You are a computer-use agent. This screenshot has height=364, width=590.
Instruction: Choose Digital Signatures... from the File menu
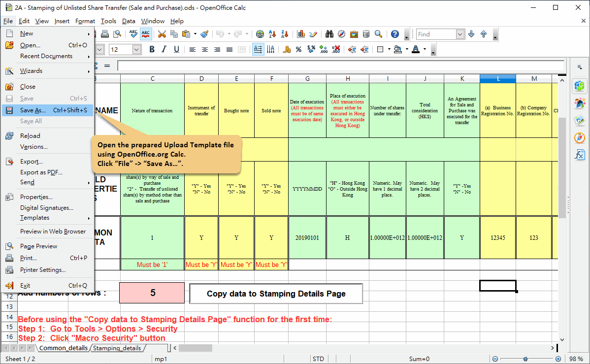[x=47, y=208]
